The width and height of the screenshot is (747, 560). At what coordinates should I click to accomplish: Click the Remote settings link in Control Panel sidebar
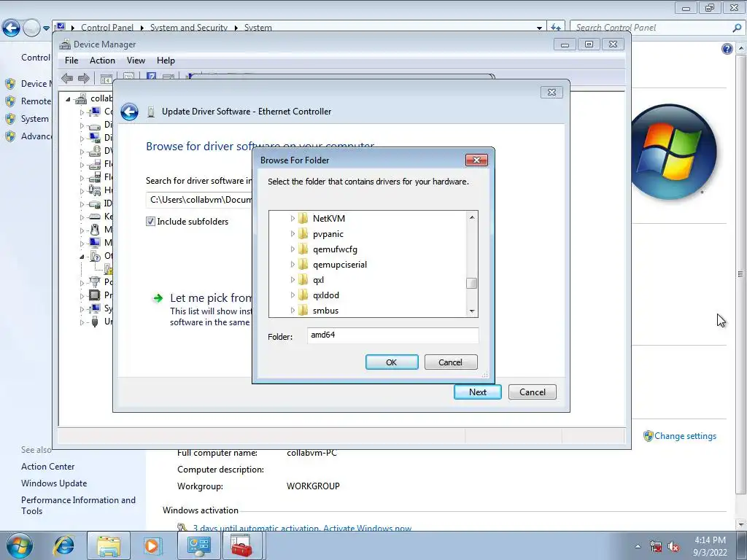36,101
